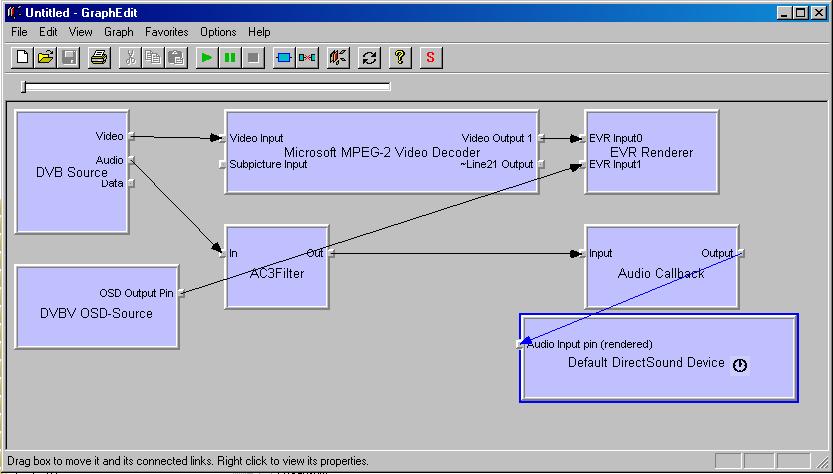The width and height of the screenshot is (833, 474).
Task: Play the filter graph
Action: (x=207, y=57)
